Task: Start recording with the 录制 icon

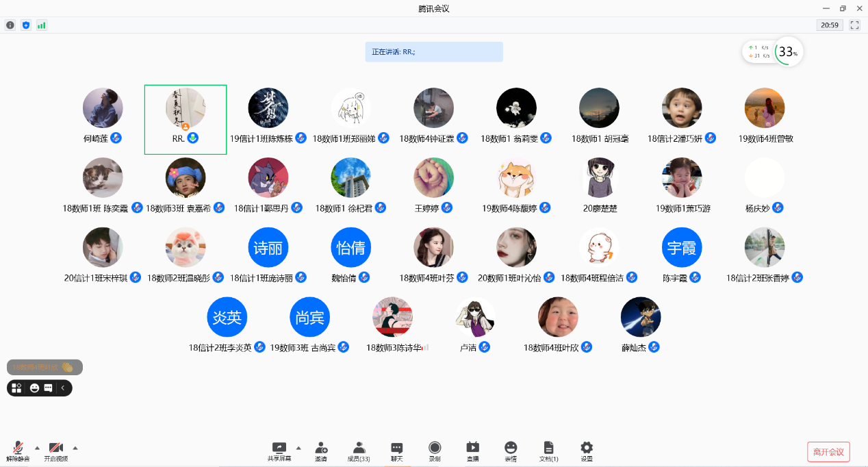Action: [435, 451]
